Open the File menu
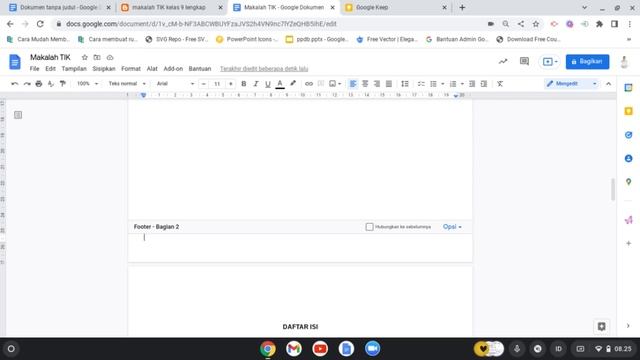Screen dimensions: 640x360 coord(35,69)
